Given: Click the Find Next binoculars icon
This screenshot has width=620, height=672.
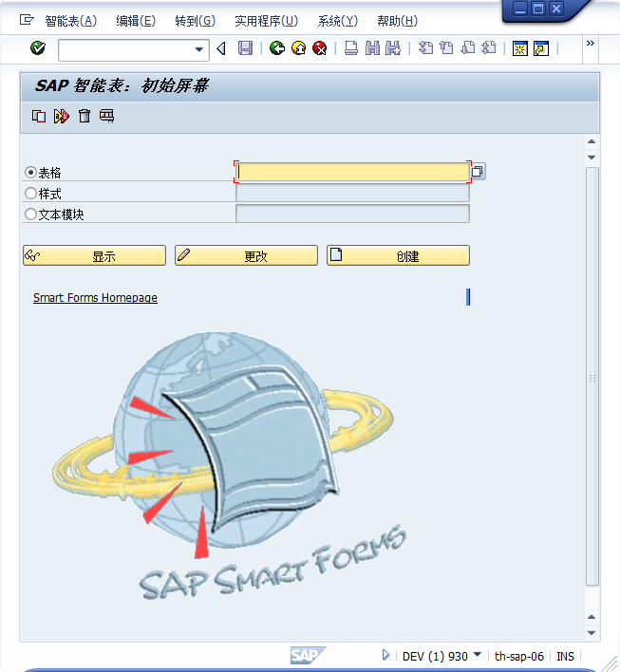Looking at the screenshot, I should (x=393, y=48).
